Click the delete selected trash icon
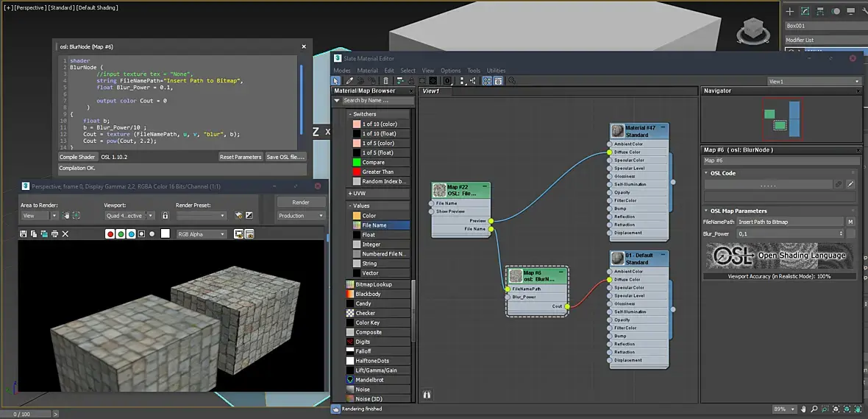Image resolution: width=868 pixels, height=419 pixels. (386, 81)
